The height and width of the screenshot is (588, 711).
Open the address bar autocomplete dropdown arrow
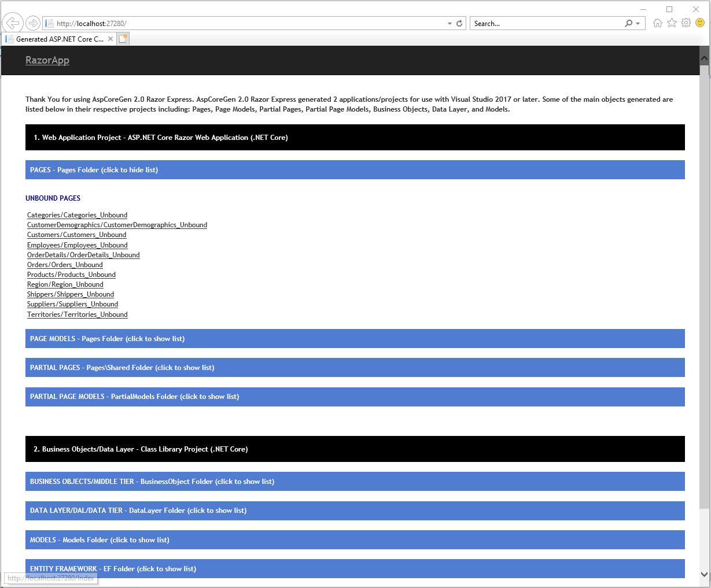pos(450,24)
